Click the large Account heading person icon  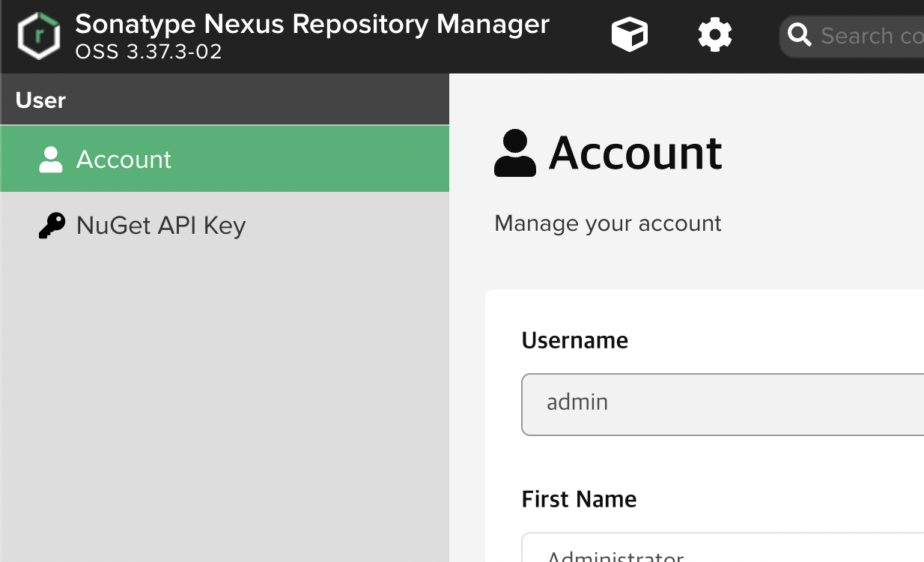515,153
